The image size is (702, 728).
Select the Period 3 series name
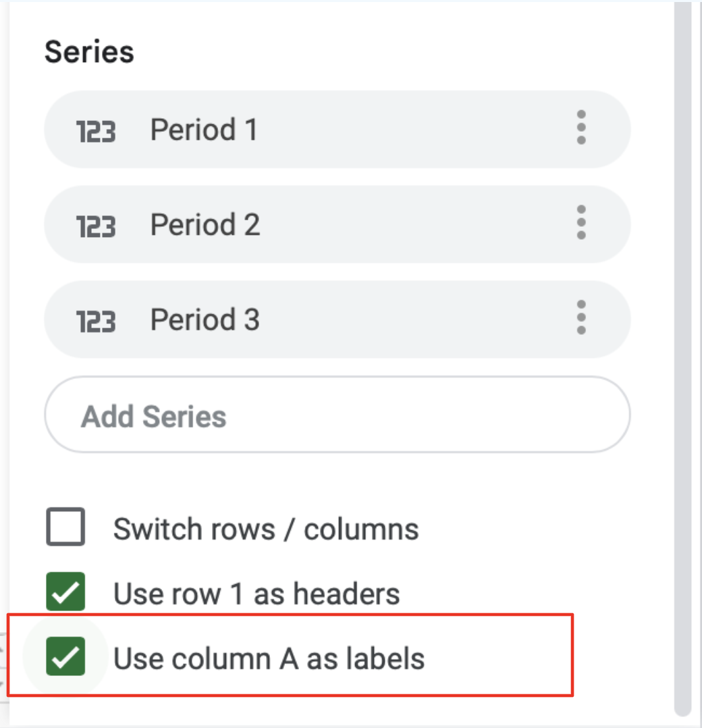[205, 319]
